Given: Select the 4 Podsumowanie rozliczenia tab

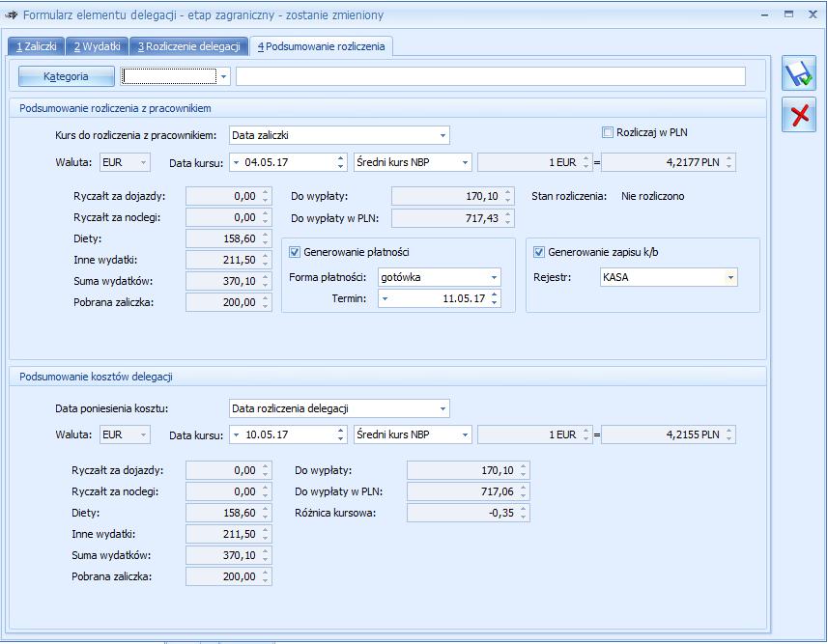Looking at the screenshot, I should tap(321, 46).
